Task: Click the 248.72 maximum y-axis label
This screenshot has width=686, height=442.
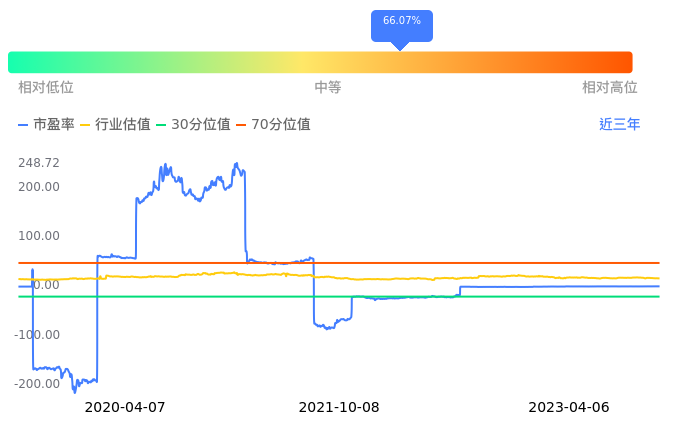Action: point(39,163)
